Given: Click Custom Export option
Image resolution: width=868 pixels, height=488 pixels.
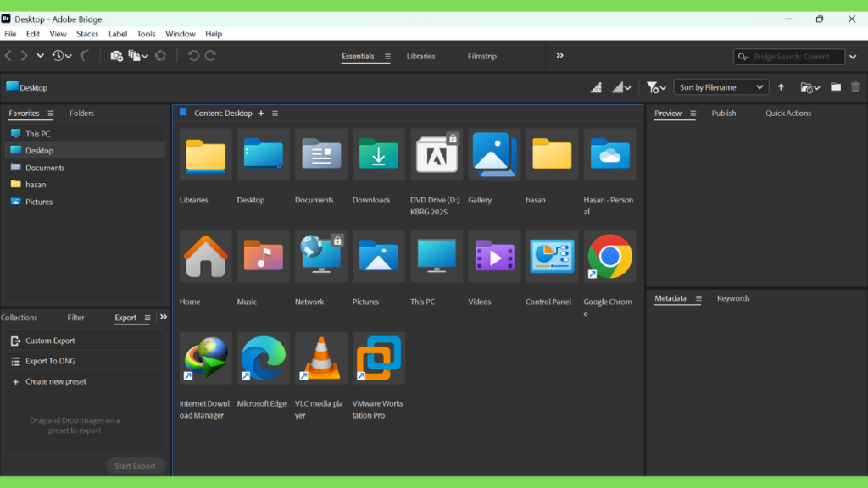Looking at the screenshot, I should [x=50, y=341].
